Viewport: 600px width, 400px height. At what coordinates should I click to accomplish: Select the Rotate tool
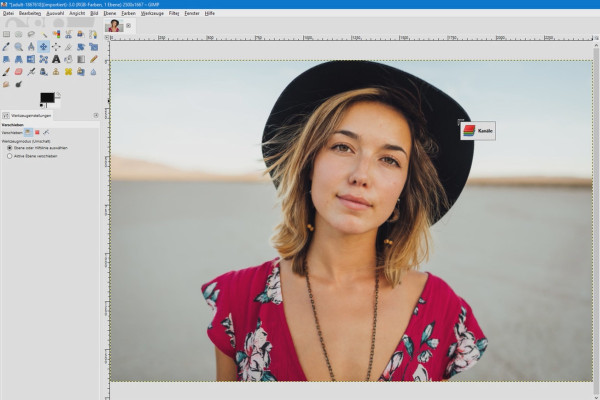tap(81, 47)
